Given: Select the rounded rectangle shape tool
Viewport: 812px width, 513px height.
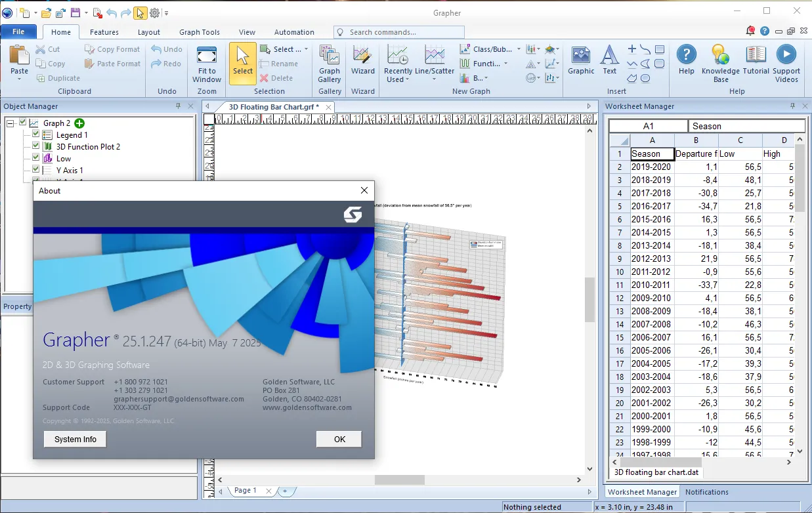Looking at the screenshot, I should pyautogui.click(x=660, y=64).
